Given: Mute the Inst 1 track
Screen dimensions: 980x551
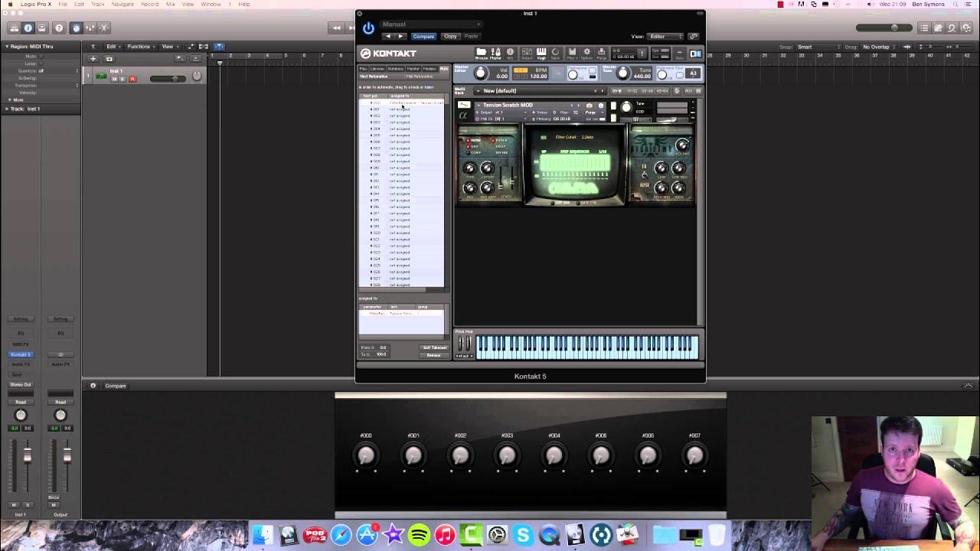Looking at the screenshot, I should tap(114, 79).
